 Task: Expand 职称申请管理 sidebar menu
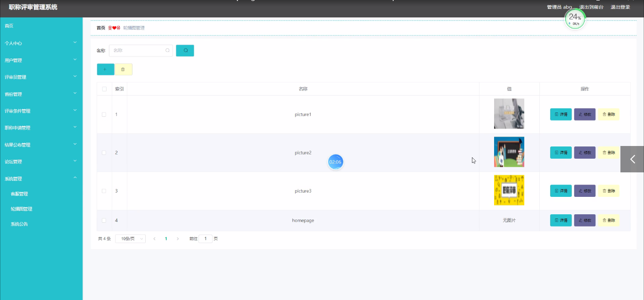(41, 128)
